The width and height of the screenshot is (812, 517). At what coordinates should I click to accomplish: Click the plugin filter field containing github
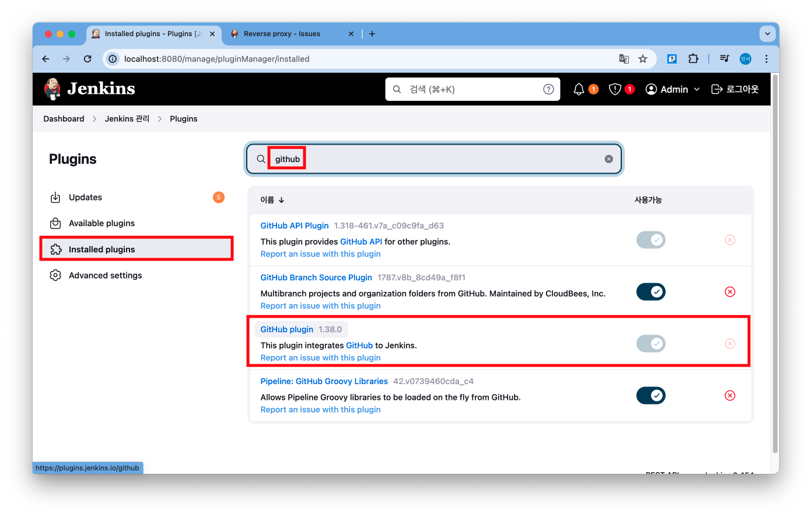point(434,159)
